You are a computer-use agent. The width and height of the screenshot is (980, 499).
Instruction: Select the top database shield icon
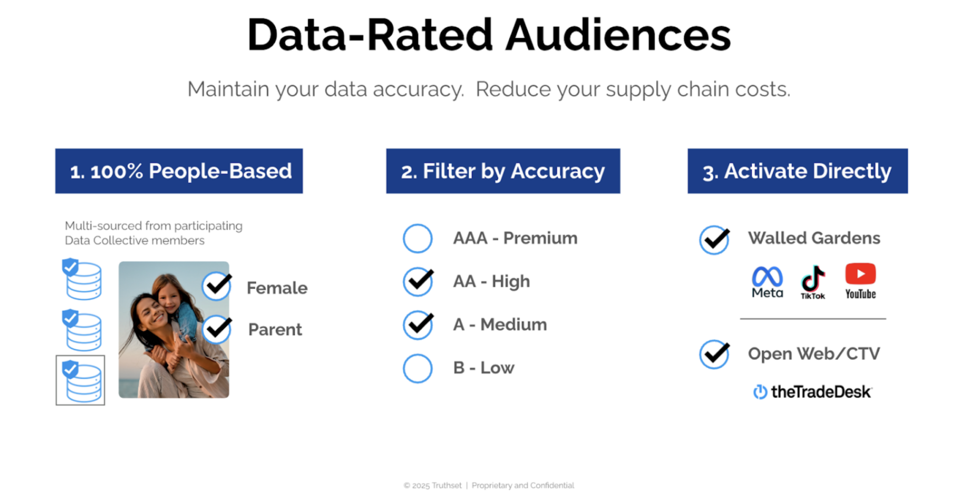coord(82,279)
